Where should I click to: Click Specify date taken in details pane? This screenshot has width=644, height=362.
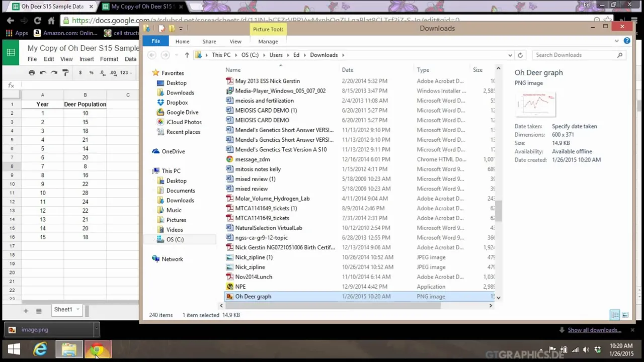tap(574, 126)
